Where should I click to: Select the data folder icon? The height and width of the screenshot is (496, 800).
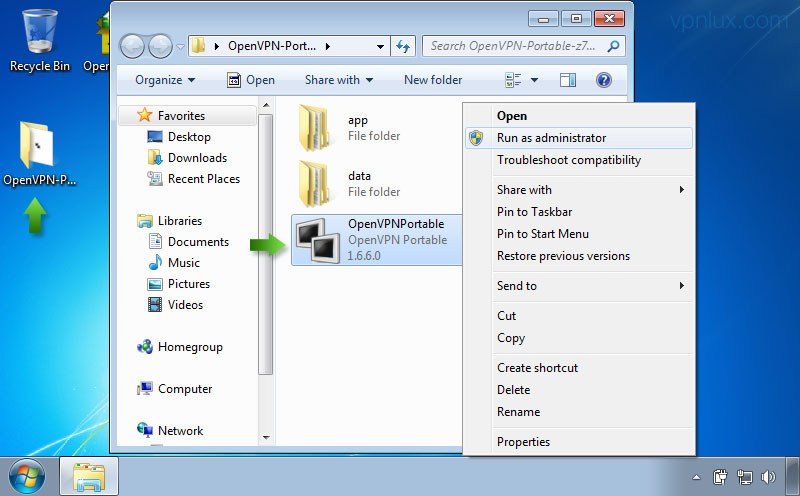314,184
